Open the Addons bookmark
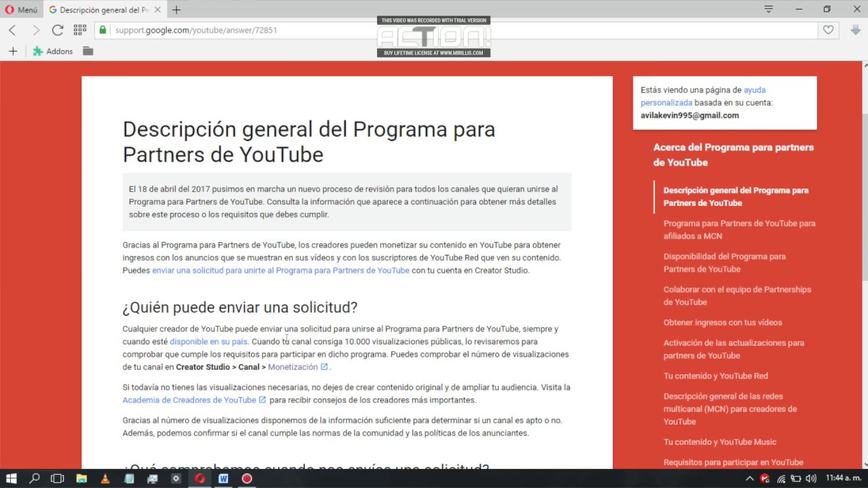This screenshot has height=488, width=868. [53, 51]
